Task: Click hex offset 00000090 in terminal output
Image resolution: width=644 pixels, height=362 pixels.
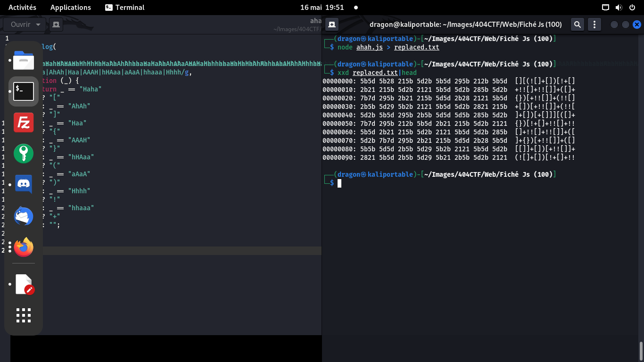Action: pos(339,157)
